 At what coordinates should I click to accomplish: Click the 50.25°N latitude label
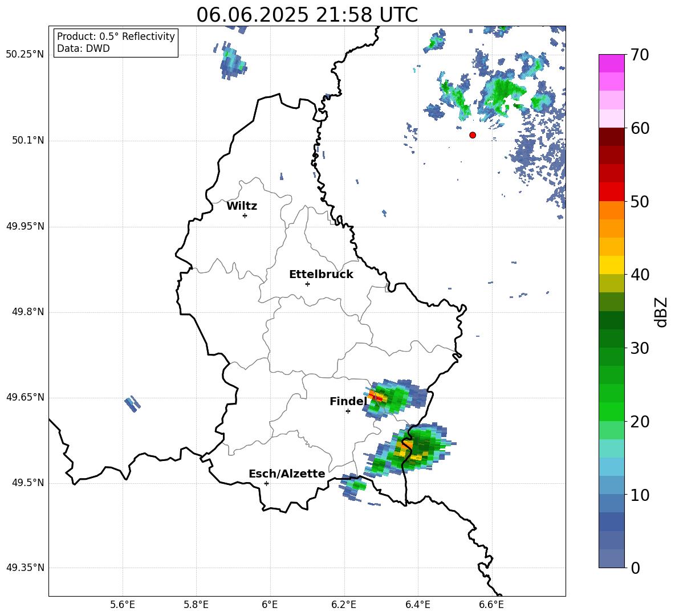pyautogui.click(x=25, y=55)
